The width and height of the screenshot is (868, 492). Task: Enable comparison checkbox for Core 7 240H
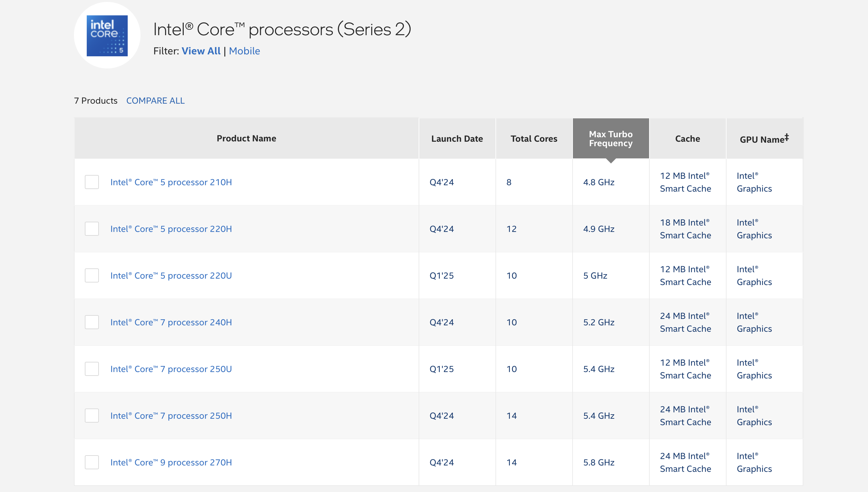[92, 322]
